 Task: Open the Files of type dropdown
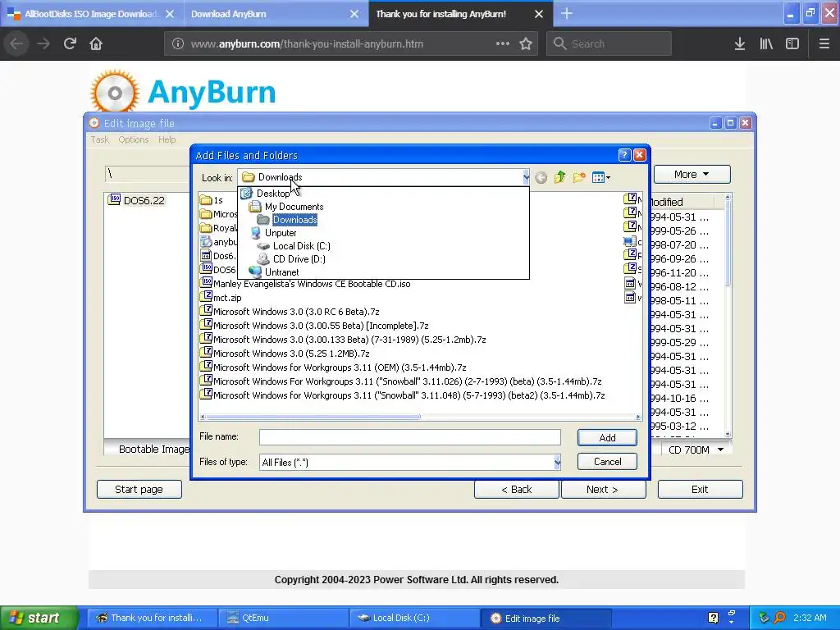(557, 463)
